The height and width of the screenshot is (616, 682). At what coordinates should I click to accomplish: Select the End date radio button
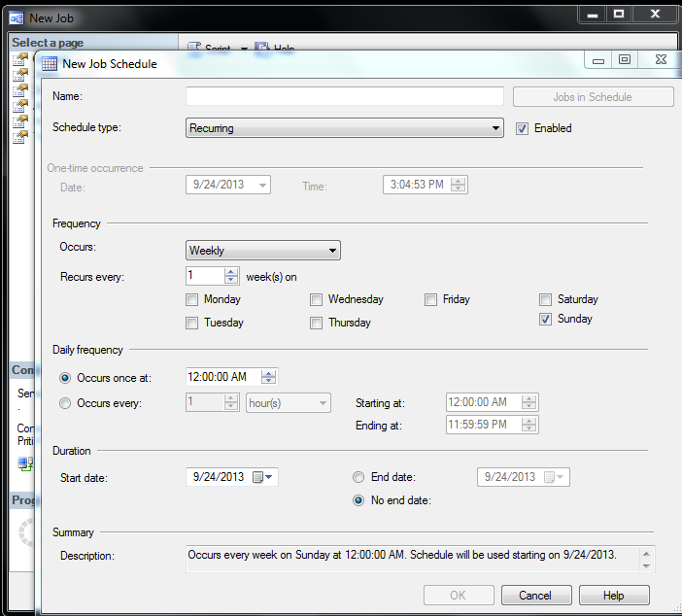pos(358,477)
